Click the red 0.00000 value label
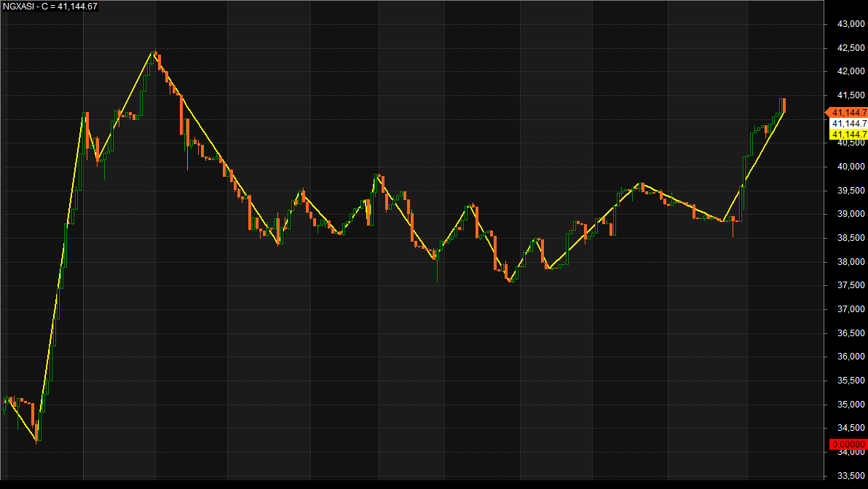 point(848,444)
